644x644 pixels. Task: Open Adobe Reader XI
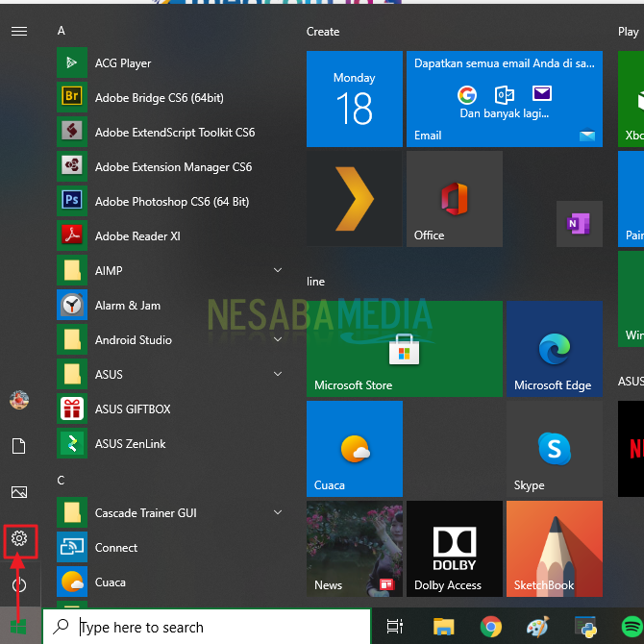170,235
